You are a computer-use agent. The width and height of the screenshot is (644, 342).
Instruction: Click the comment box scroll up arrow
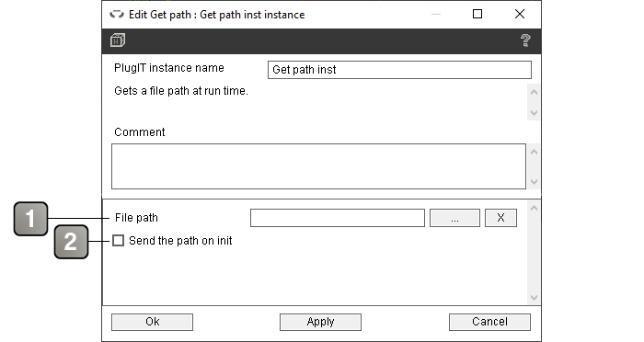coord(534,152)
